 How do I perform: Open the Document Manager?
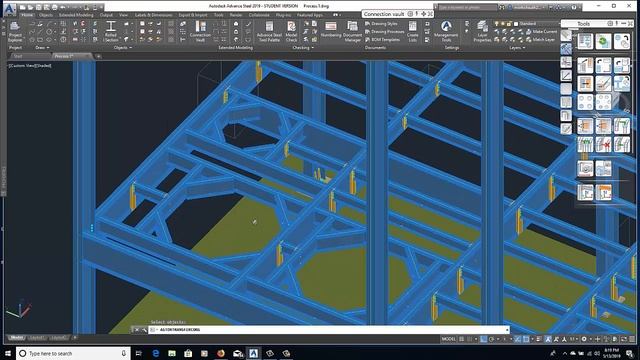[352, 32]
